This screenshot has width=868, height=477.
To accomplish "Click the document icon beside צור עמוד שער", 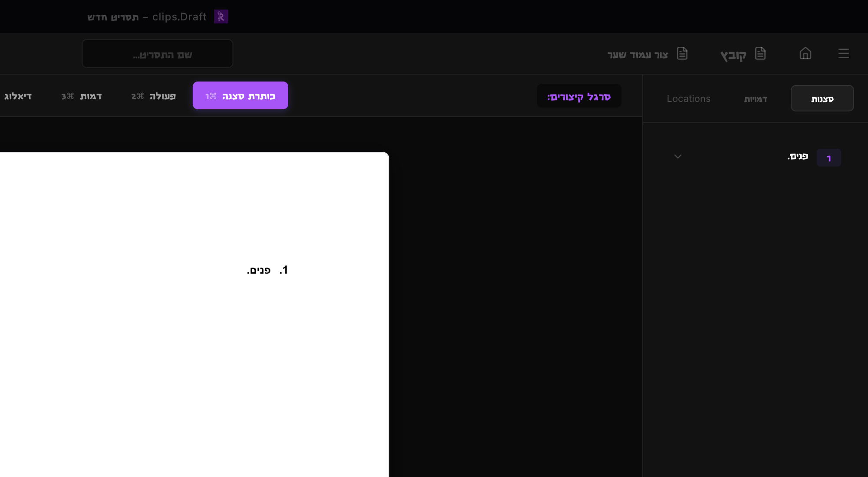I will point(682,53).
